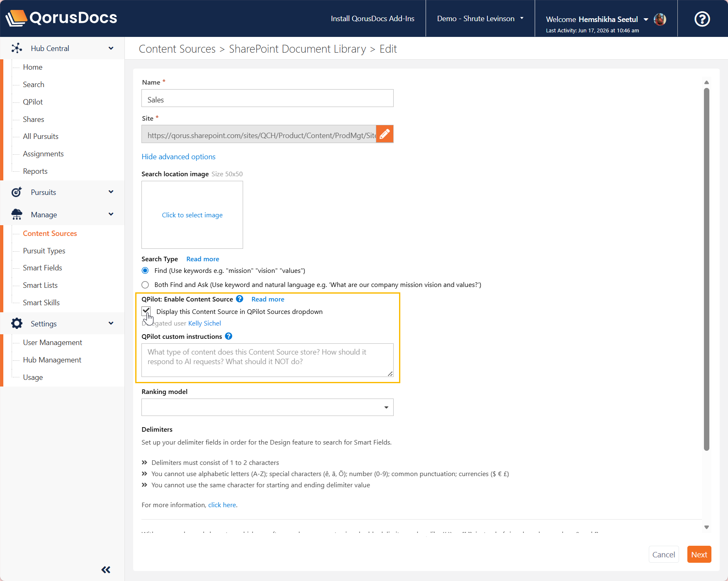The height and width of the screenshot is (581, 728).
Task: Click the scrollbar up arrow
Action: point(706,83)
